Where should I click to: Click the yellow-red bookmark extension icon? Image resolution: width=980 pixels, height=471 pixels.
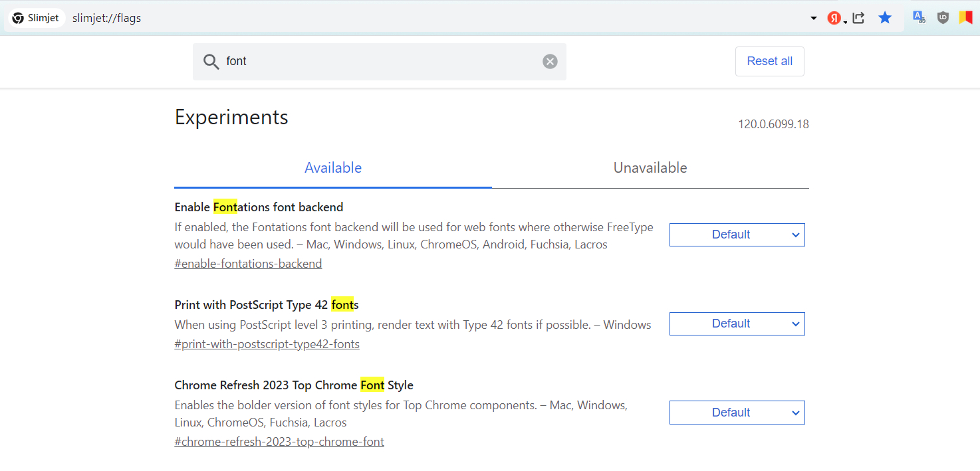965,18
